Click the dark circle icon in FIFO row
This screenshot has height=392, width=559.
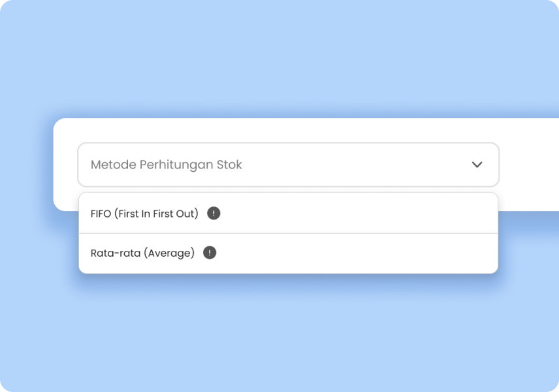click(x=214, y=213)
